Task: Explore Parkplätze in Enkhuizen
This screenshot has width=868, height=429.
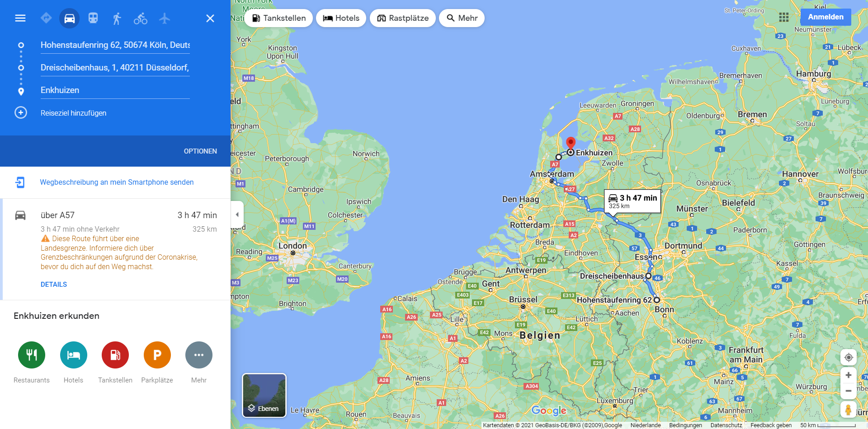Action: click(157, 355)
